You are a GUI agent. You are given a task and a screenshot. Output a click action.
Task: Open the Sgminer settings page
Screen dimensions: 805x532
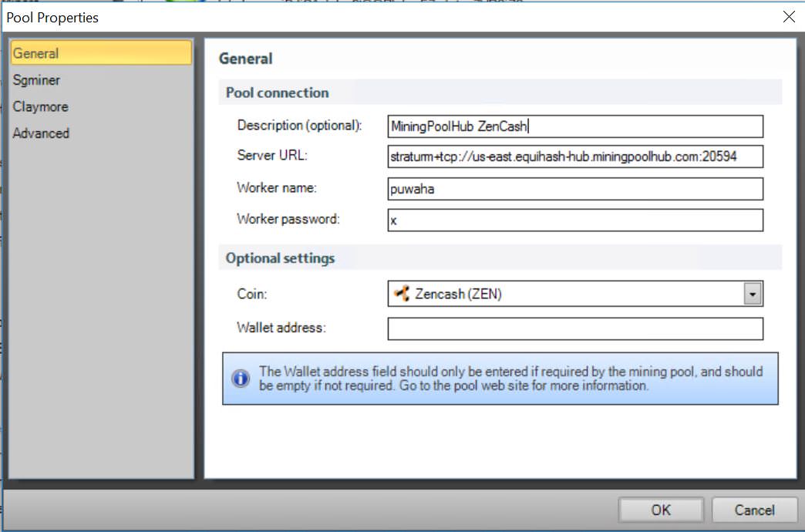tap(36, 80)
